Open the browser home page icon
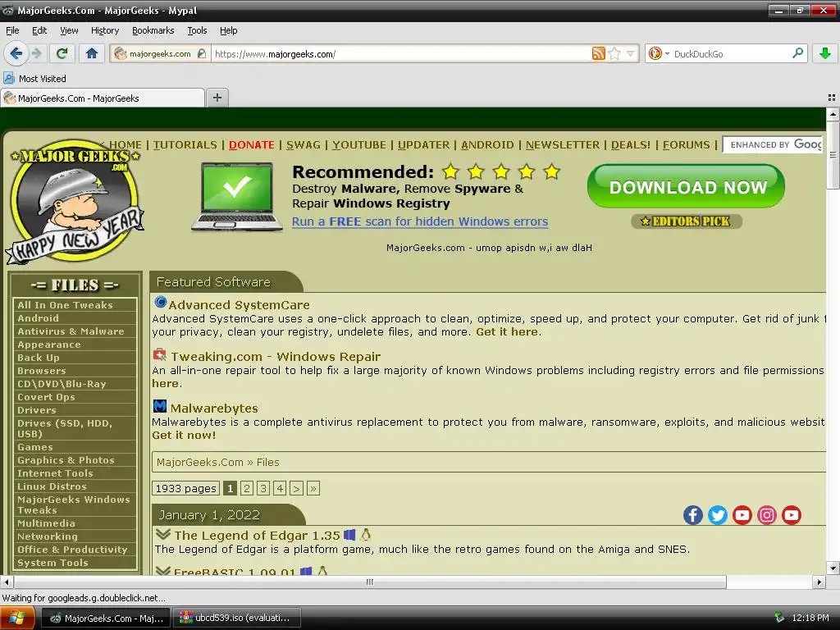840x630 pixels. click(92, 53)
